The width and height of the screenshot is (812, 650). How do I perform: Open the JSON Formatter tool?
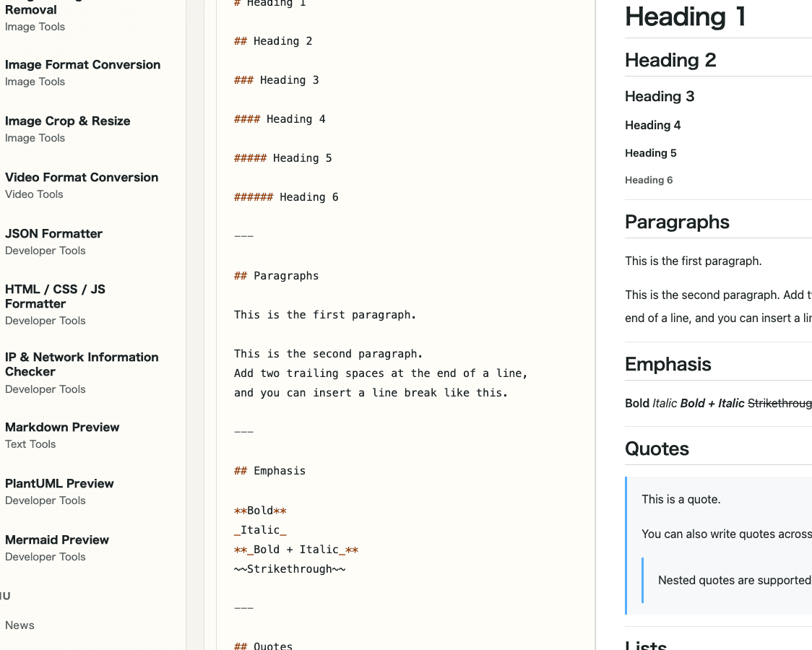point(53,233)
